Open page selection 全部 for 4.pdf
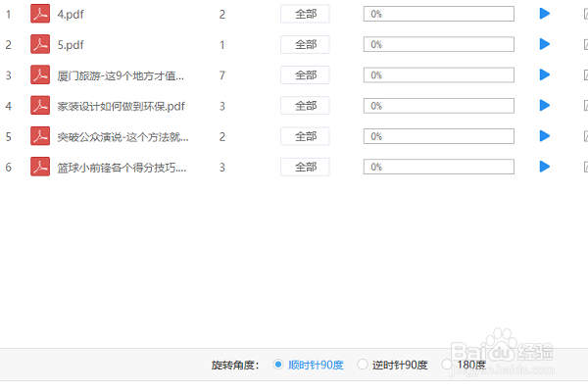588x391 pixels. pyautogui.click(x=305, y=14)
